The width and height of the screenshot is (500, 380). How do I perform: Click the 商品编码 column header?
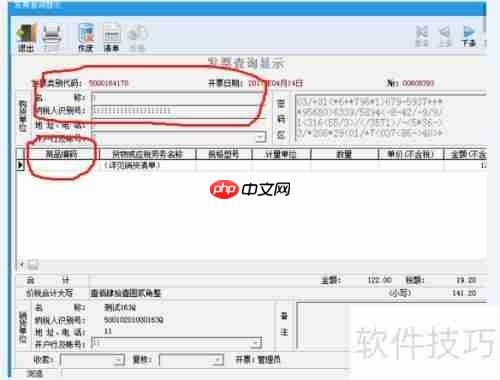[x=62, y=154]
